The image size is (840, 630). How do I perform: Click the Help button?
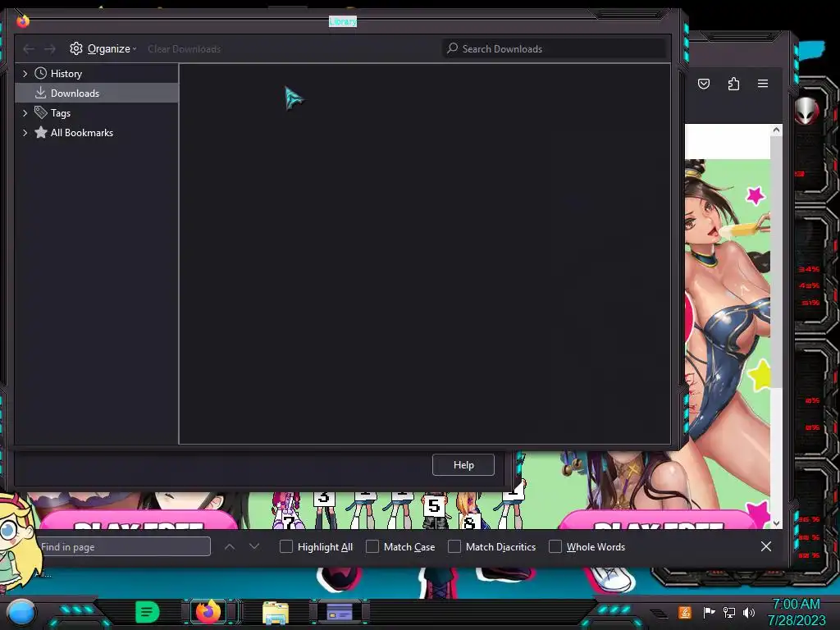463,465
